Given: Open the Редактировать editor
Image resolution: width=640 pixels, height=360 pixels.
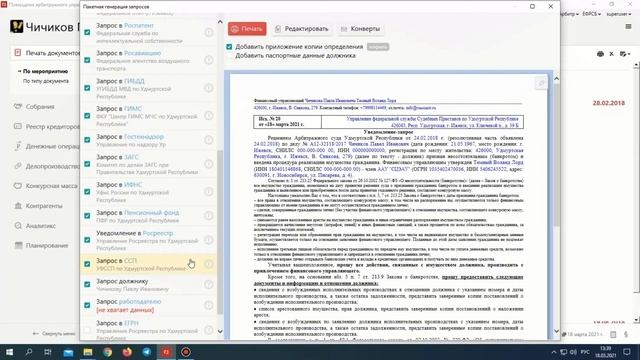Looking at the screenshot, I should click(x=301, y=29).
